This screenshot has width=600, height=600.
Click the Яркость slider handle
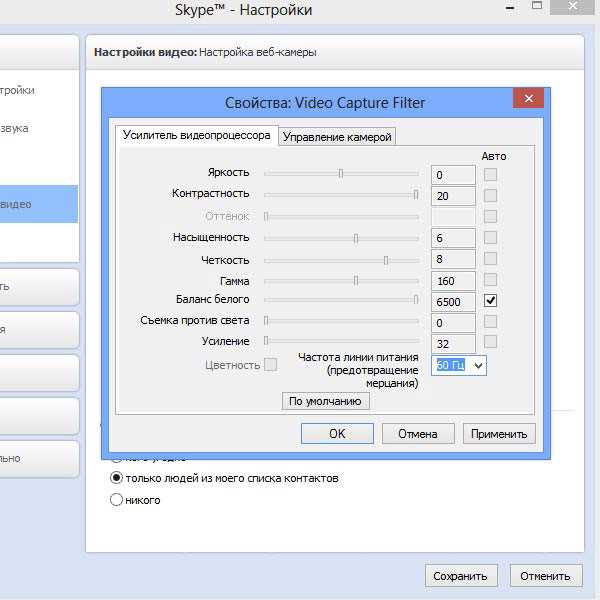[x=341, y=174]
